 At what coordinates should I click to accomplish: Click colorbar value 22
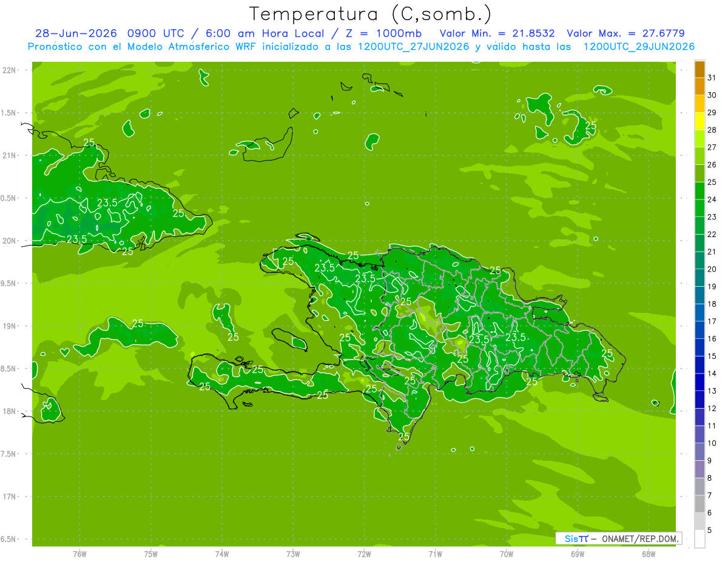point(712,235)
